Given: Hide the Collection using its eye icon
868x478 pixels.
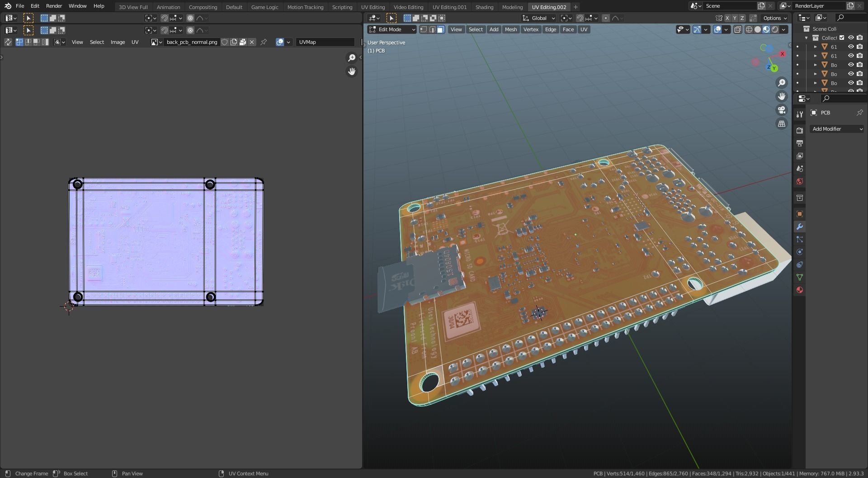Looking at the screenshot, I should (x=850, y=38).
